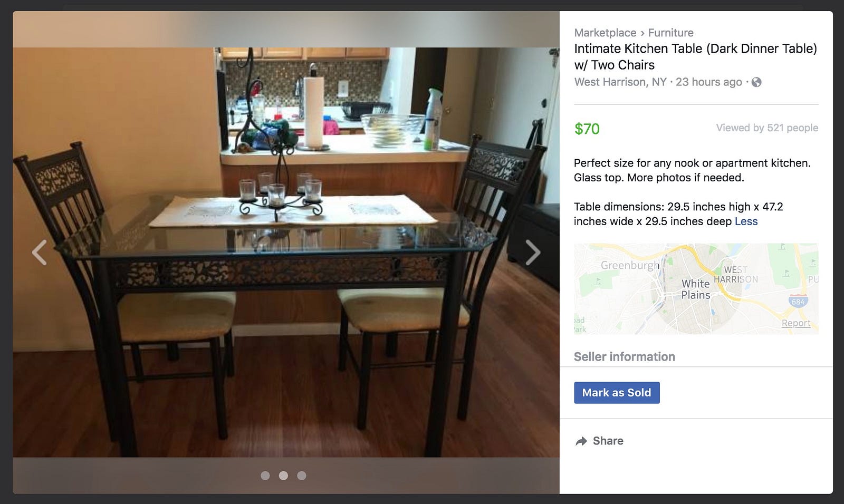Click the globe public visibility icon
The width and height of the screenshot is (844, 504).
click(756, 82)
